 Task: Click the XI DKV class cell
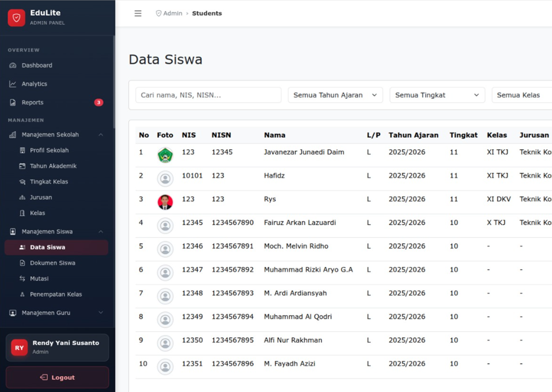click(499, 199)
